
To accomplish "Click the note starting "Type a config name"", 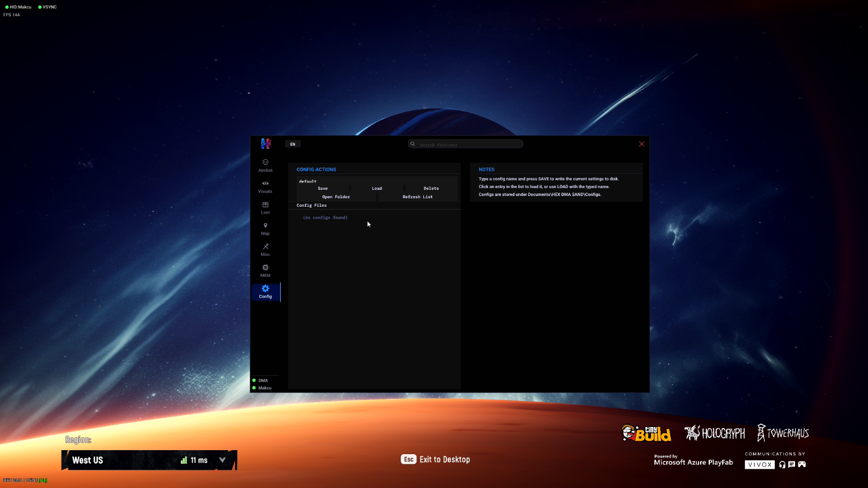I will tap(549, 179).
